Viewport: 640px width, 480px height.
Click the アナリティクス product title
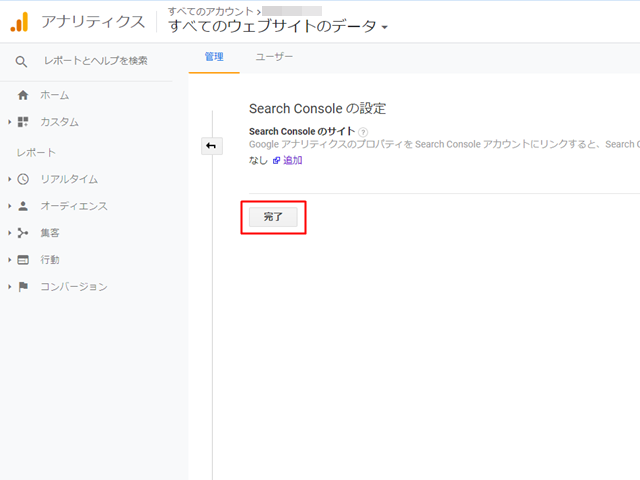(93, 22)
